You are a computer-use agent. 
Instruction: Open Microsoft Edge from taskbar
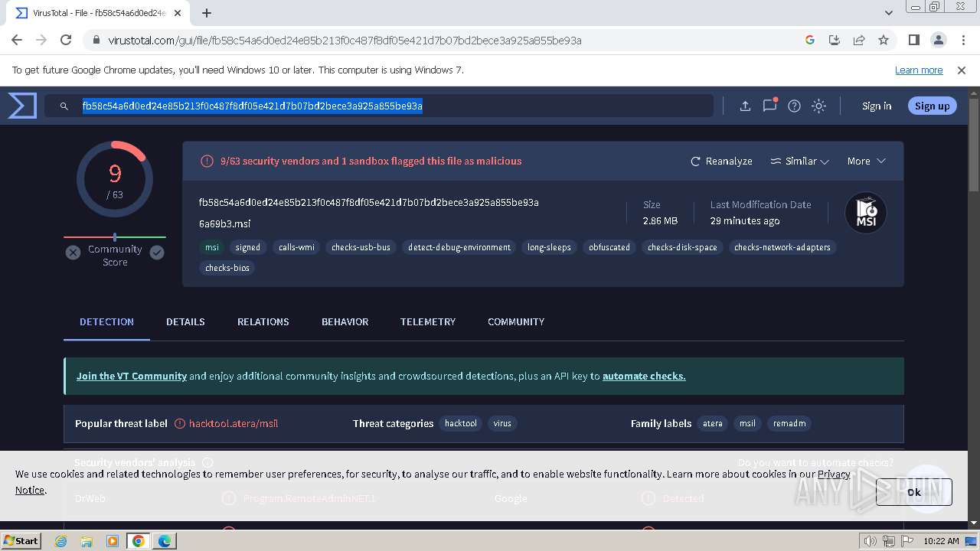click(x=165, y=541)
